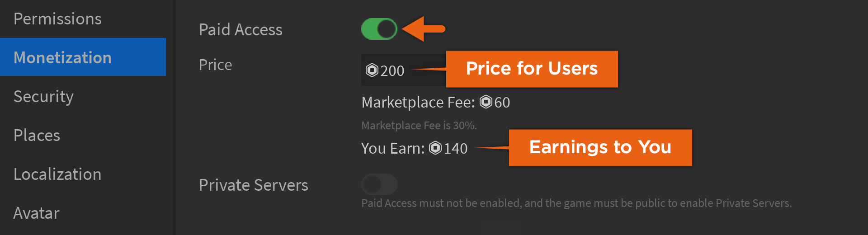Click the Price for Users callout label
This screenshot has width=868, height=235.
pos(532,69)
